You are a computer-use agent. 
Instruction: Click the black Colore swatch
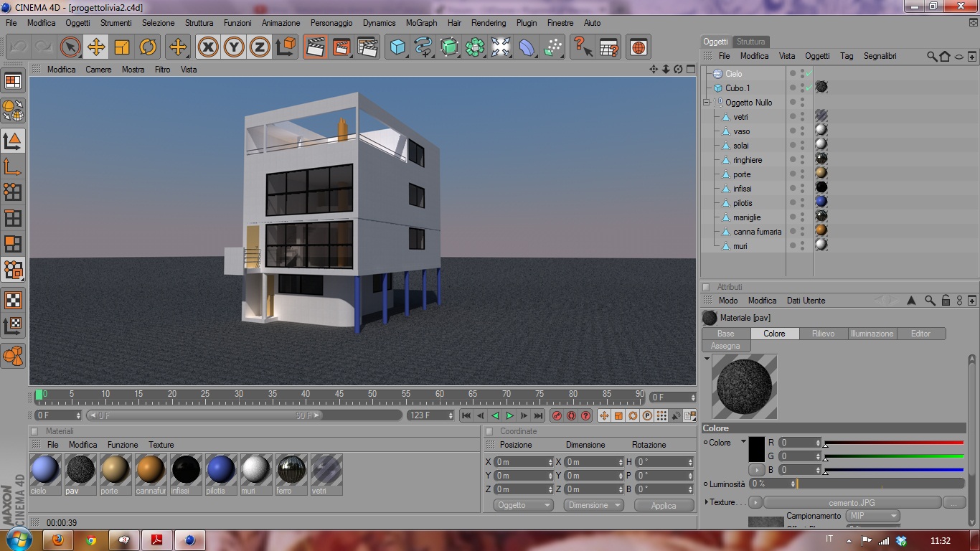coord(757,449)
